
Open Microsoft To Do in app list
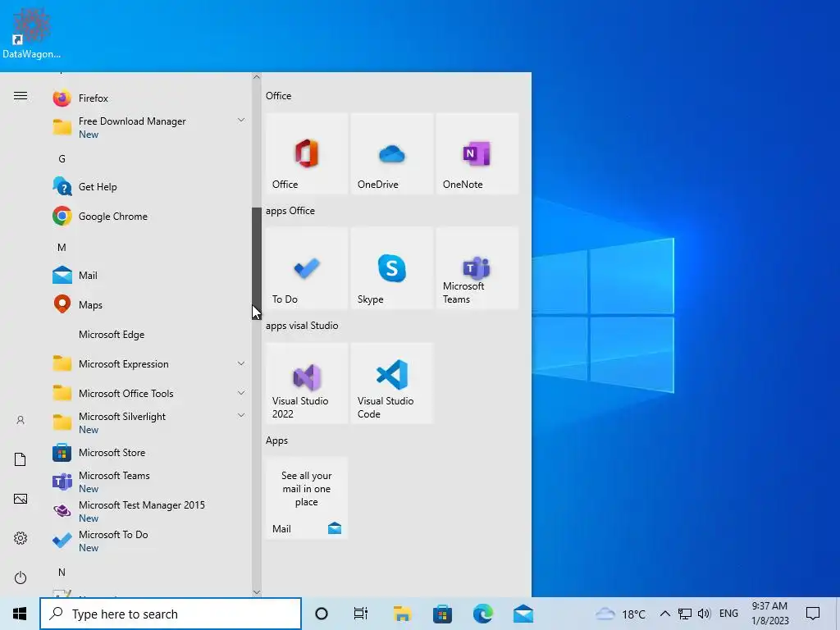tap(148, 541)
